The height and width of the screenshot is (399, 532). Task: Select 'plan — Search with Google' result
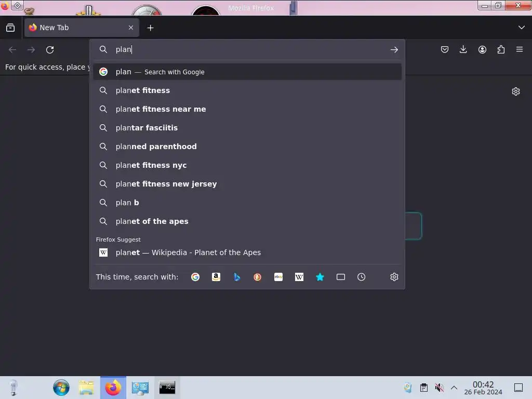[247, 72]
